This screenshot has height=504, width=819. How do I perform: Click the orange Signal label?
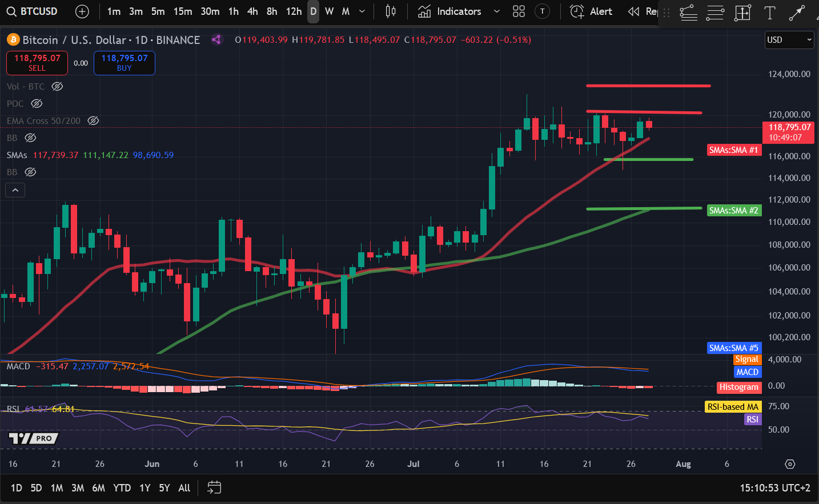746,359
